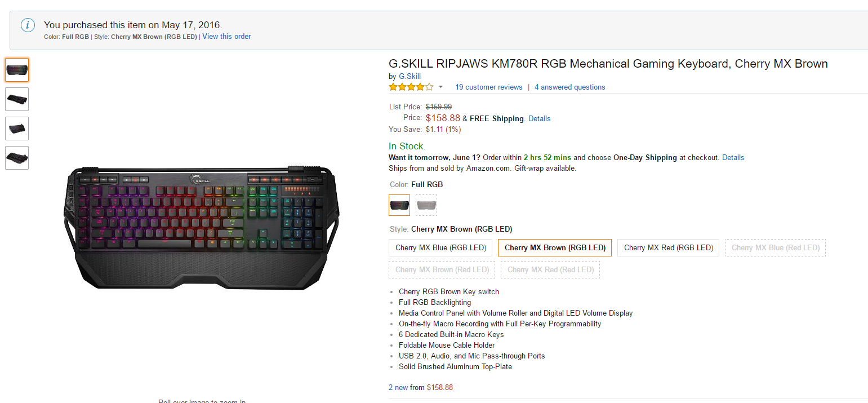Open the View this order link
The width and height of the screenshot is (868, 403).
[226, 37]
